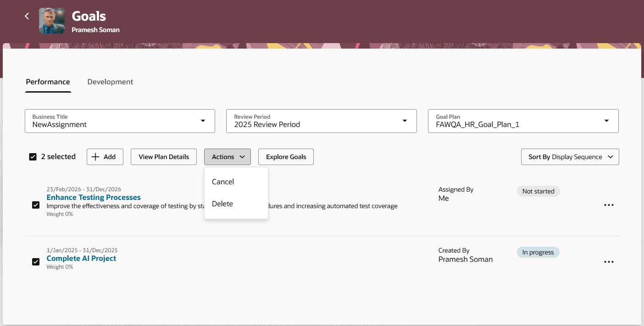
Task: Open the ellipsis menu for Complete AI Project
Action: (609, 262)
